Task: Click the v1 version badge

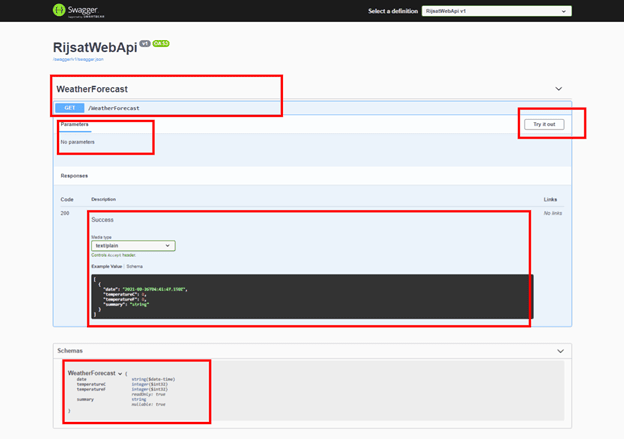Action: tap(144, 44)
